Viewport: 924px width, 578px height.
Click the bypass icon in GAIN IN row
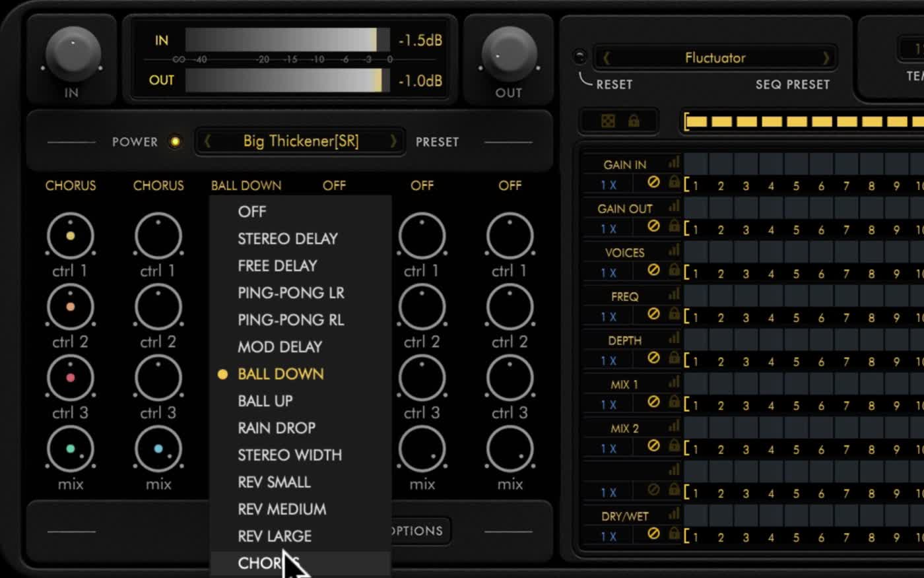[653, 182]
